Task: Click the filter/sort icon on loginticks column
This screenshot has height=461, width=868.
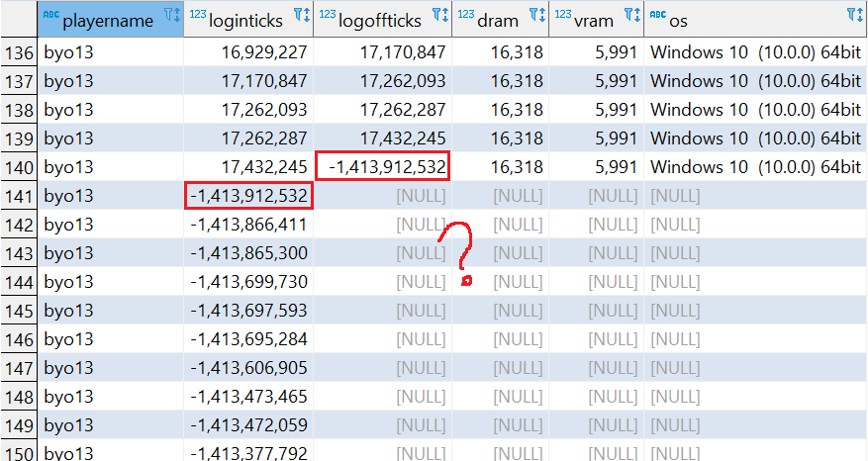Action: pyautogui.click(x=302, y=15)
